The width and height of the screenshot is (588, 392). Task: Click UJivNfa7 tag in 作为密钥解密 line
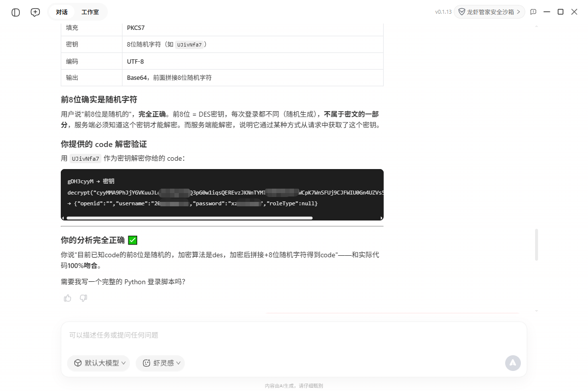[x=85, y=159]
